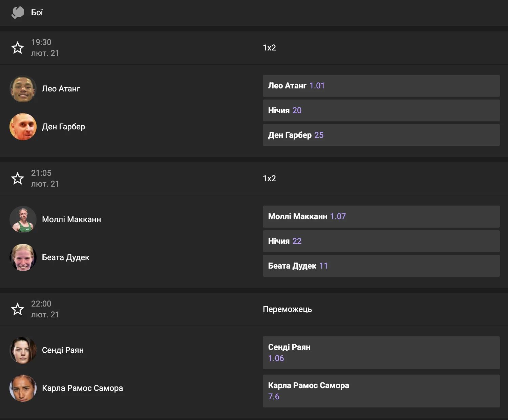Select Нічия odds of 20
Image resolution: width=508 pixels, height=420 pixels.
coord(381,110)
